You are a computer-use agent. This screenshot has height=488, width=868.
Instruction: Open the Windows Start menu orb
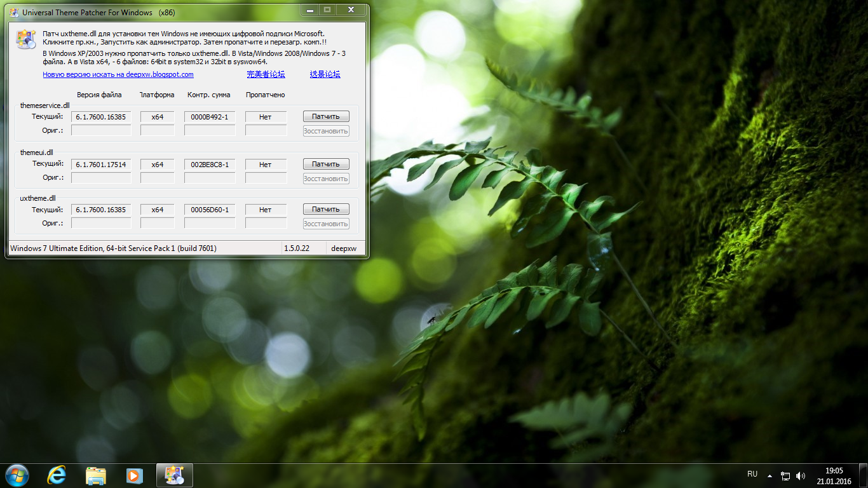click(x=17, y=475)
